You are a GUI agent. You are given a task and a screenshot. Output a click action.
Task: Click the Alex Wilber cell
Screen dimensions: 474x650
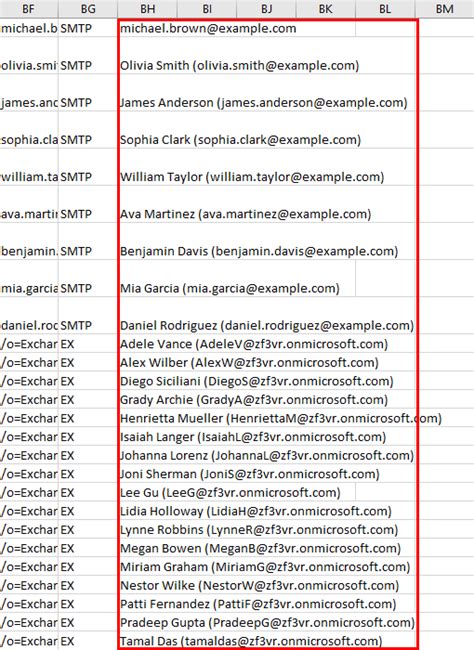click(249, 363)
